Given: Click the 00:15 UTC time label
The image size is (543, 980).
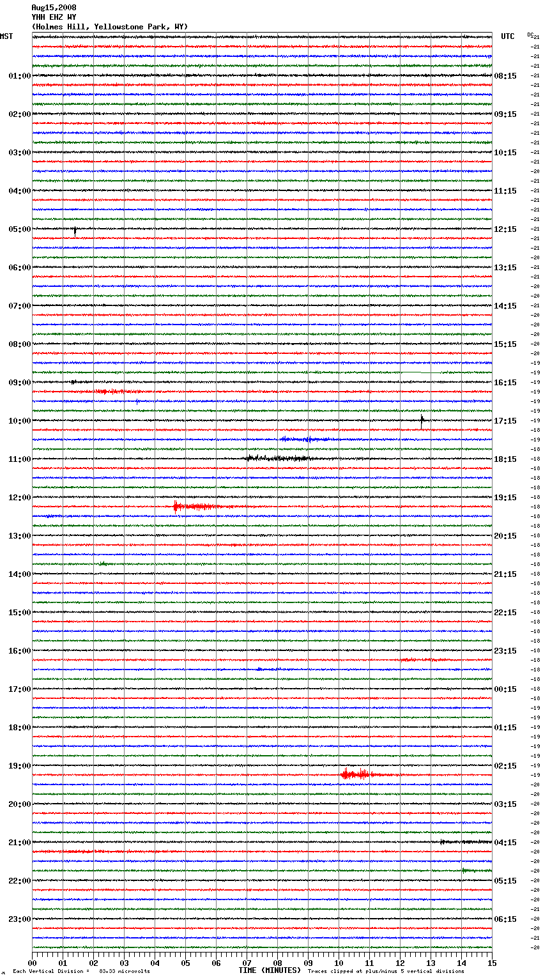Looking at the screenshot, I should tap(505, 689).
